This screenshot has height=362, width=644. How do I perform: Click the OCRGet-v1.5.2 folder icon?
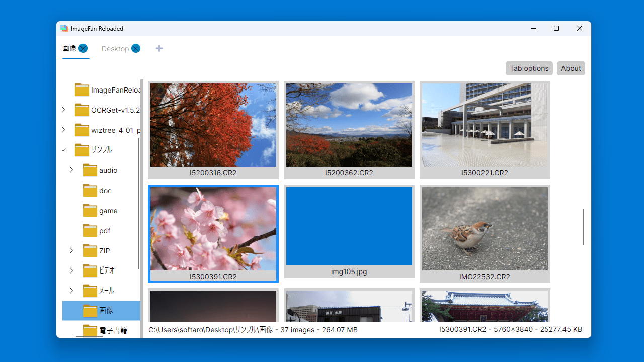tap(82, 110)
